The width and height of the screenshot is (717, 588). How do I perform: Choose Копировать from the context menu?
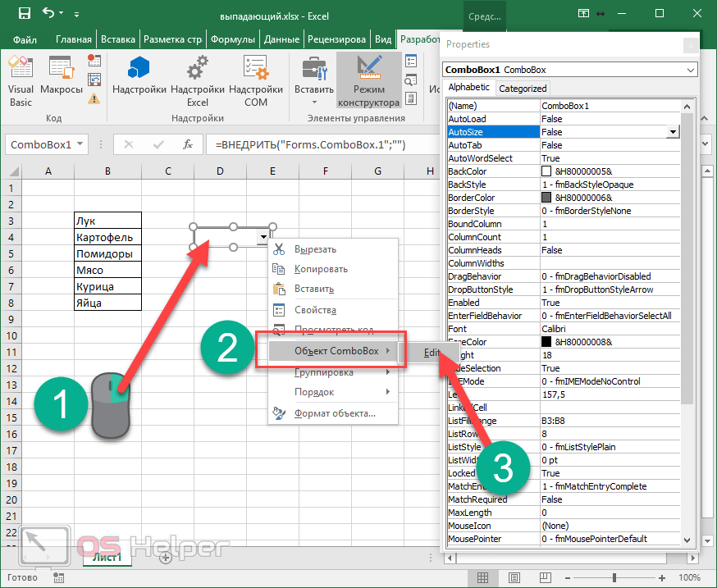(x=321, y=269)
